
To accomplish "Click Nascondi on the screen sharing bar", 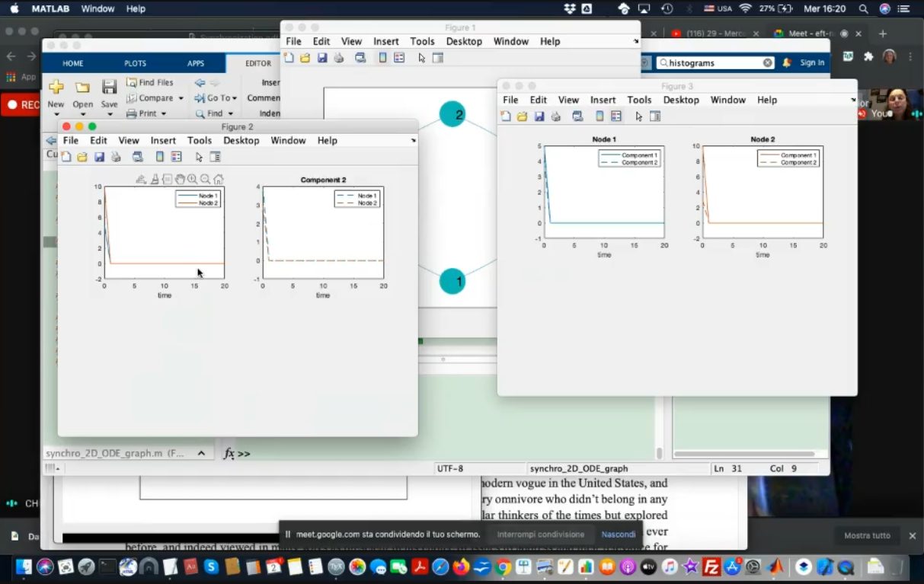I will 618,535.
